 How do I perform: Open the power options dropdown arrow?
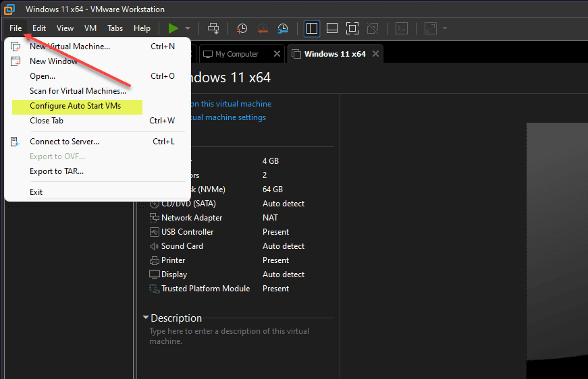click(188, 28)
